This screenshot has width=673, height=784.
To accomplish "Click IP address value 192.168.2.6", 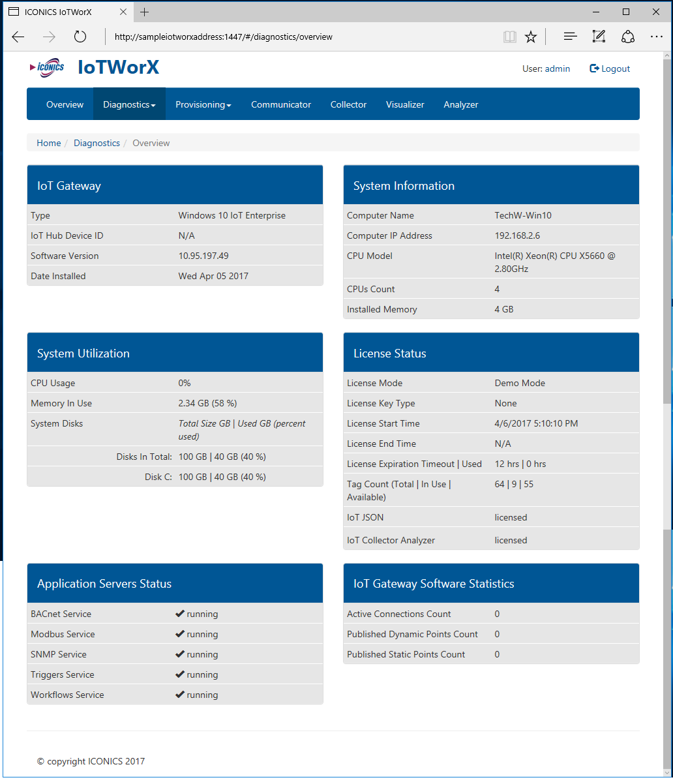I will coord(517,235).
